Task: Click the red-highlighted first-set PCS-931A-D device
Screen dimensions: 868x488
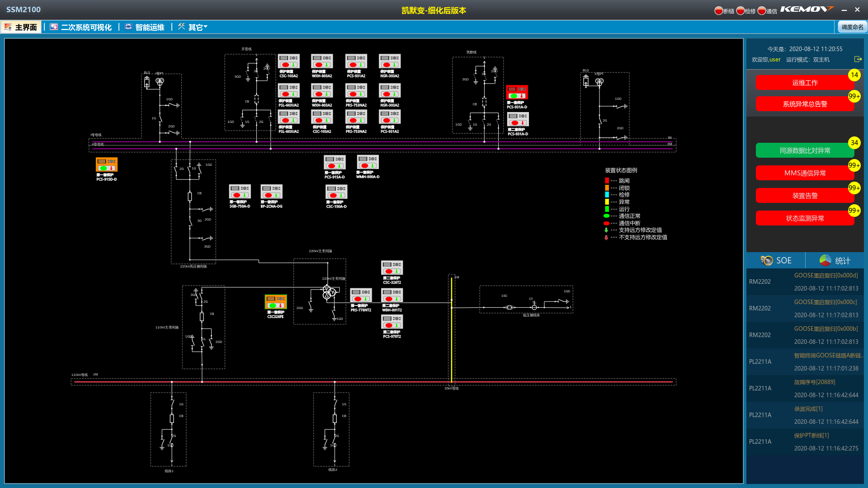Action: 517,93
